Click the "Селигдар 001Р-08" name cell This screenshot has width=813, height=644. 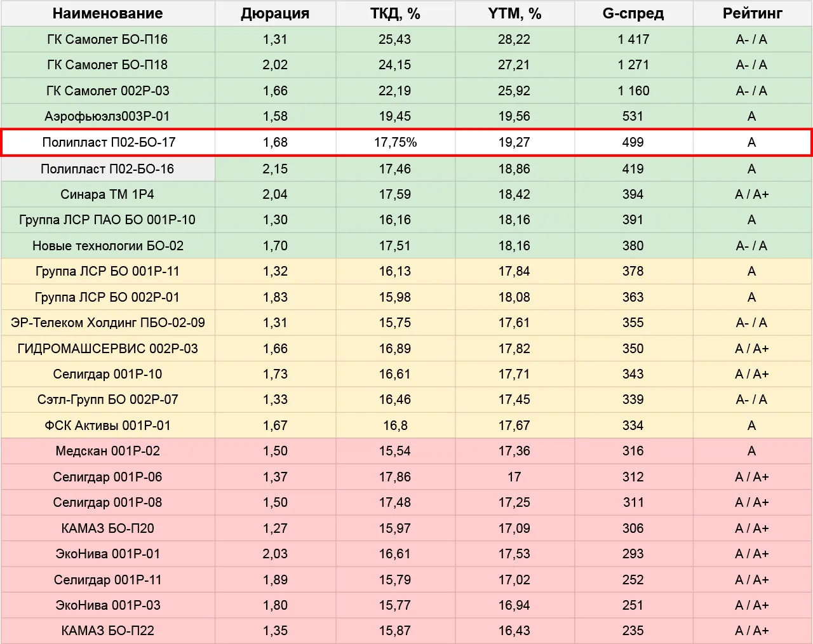[107, 502]
